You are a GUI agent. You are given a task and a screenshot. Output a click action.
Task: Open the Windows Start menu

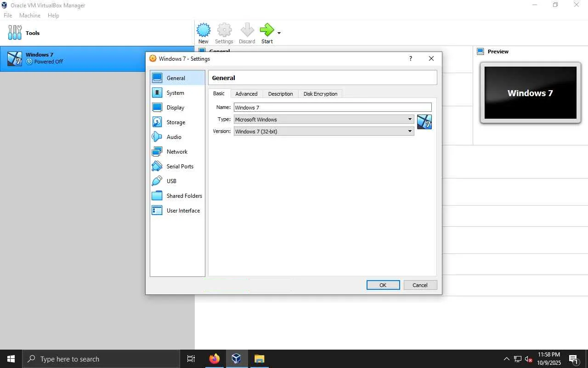coord(11,359)
